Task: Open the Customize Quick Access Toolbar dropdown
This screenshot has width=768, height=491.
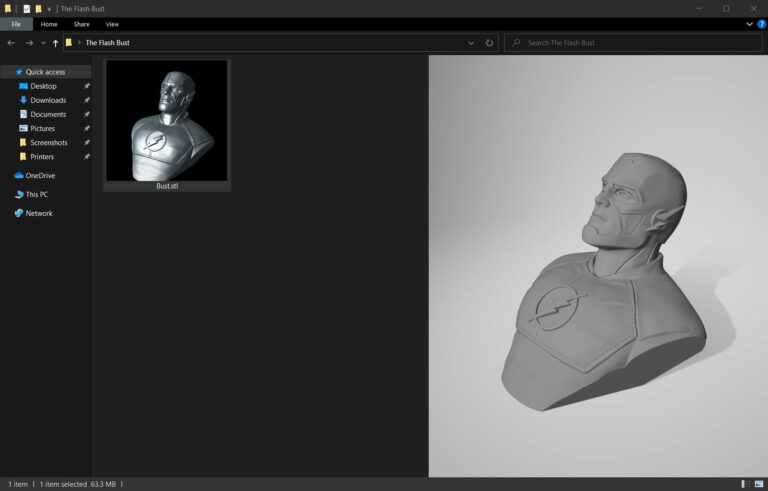Action: [49, 9]
